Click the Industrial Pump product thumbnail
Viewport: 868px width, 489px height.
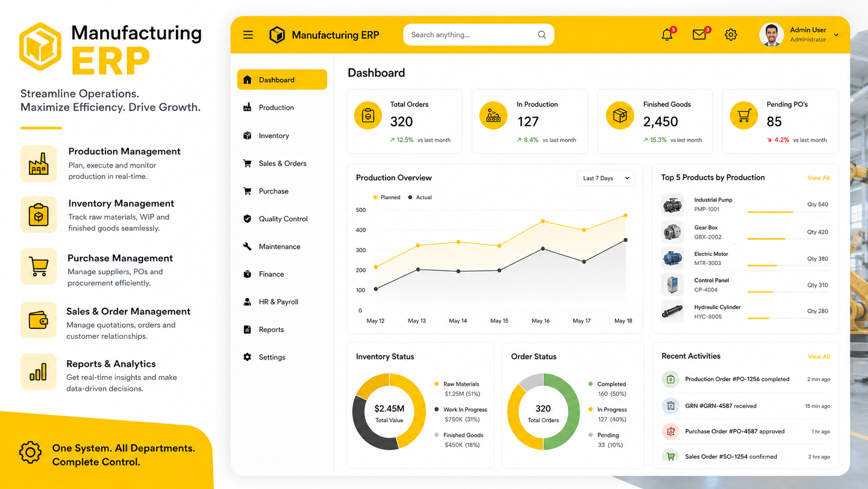click(672, 205)
